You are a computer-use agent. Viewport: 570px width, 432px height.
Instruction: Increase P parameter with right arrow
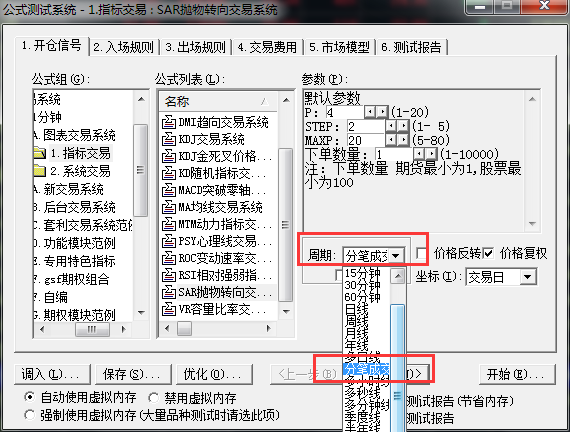click(382, 112)
